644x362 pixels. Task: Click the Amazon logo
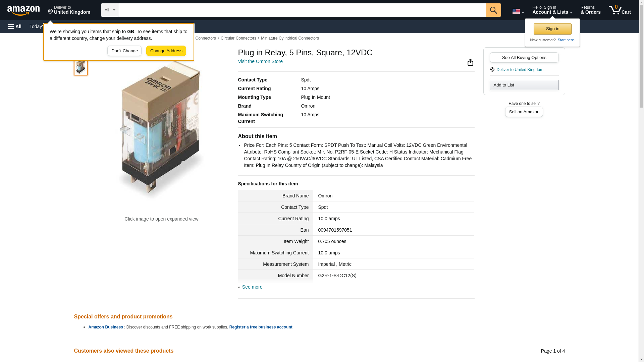tap(23, 10)
